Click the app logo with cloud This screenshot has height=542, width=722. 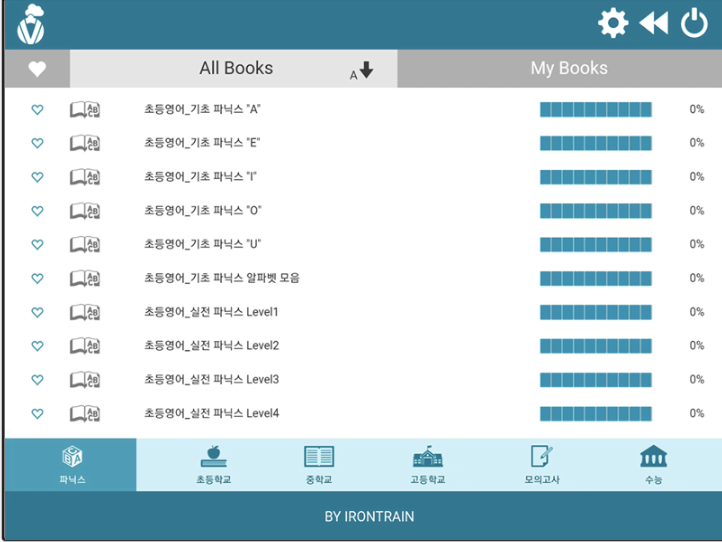click(x=31, y=24)
